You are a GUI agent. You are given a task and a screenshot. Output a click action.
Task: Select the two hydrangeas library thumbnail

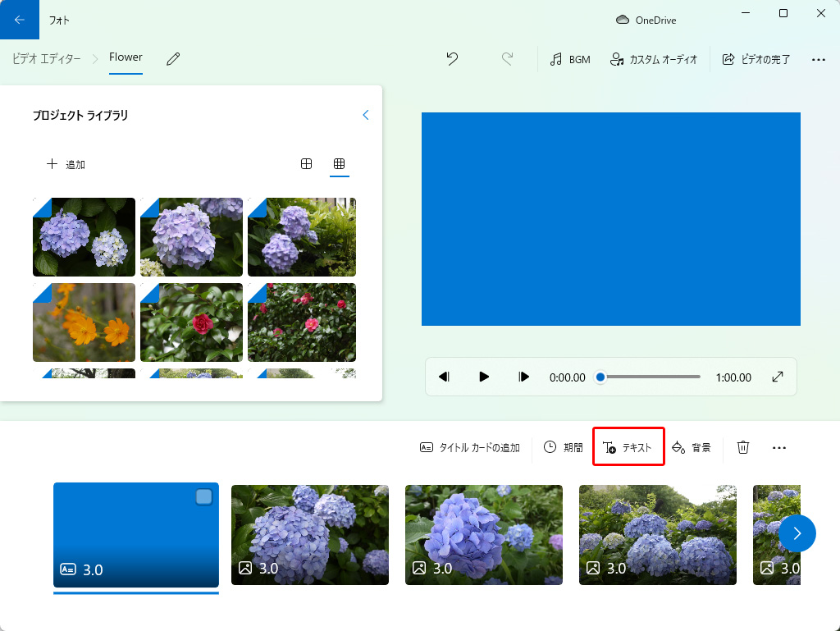(84, 237)
